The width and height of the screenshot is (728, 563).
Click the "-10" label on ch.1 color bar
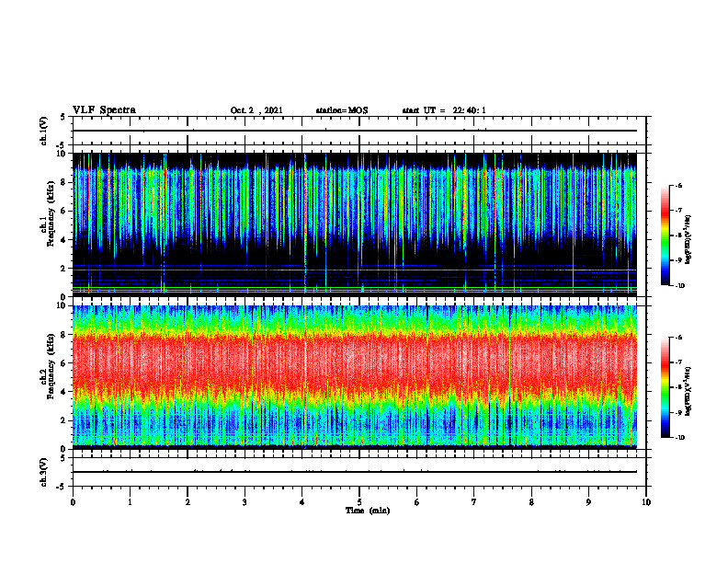[679, 286]
